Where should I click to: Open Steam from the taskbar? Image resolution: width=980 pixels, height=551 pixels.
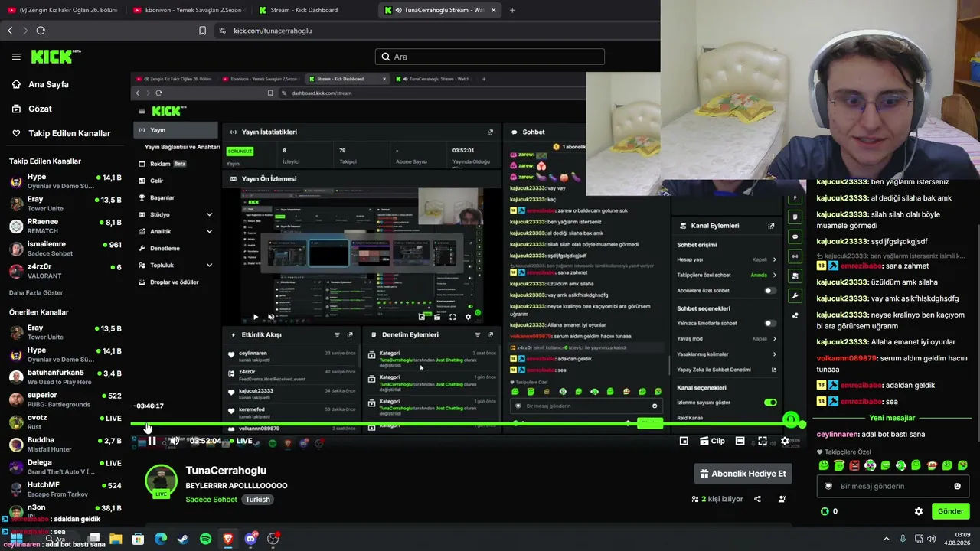coord(183,539)
